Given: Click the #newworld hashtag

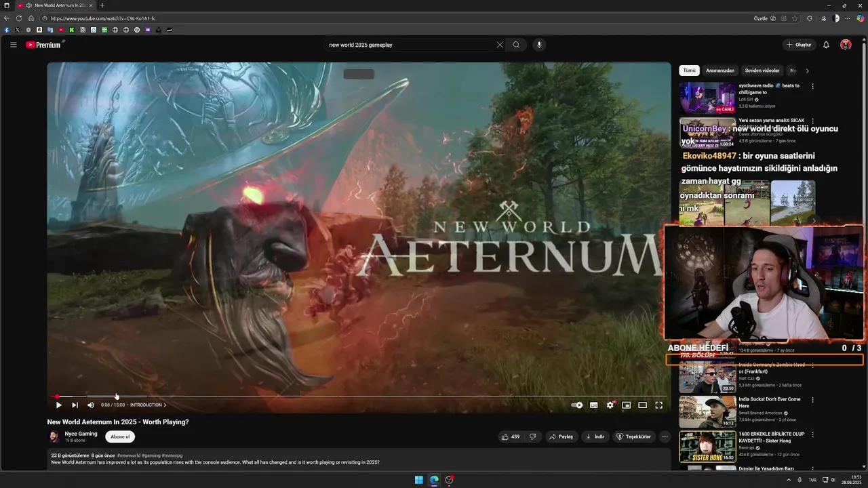Looking at the screenshot, I should [x=128, y=455].
